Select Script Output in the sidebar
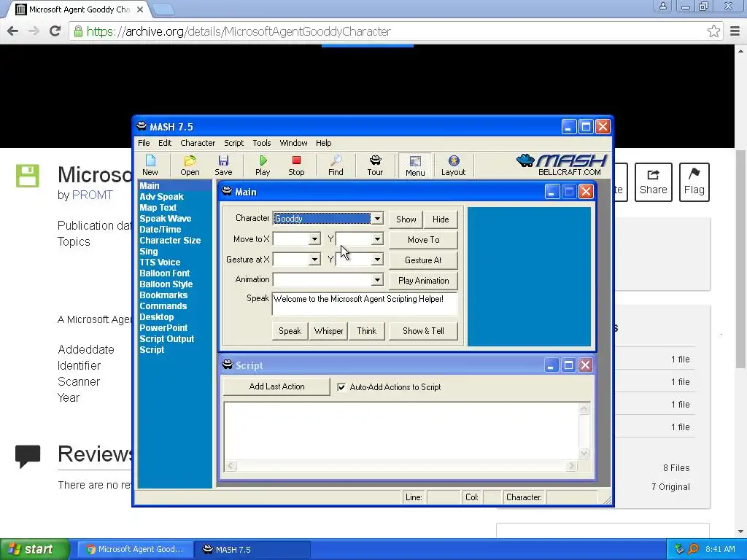Viewport: 747px width, 560px height. point(167,339)
